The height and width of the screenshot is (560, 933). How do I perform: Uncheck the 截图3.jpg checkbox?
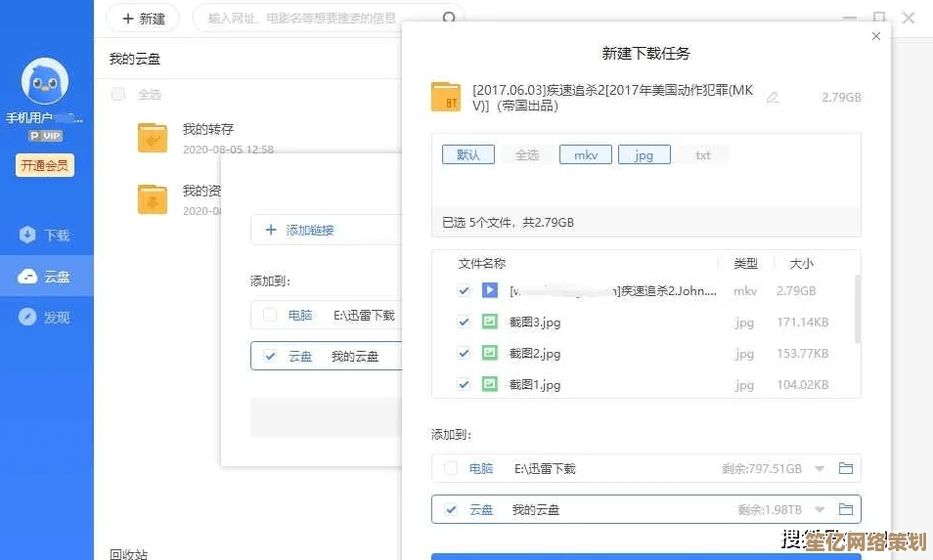point(464,323)
